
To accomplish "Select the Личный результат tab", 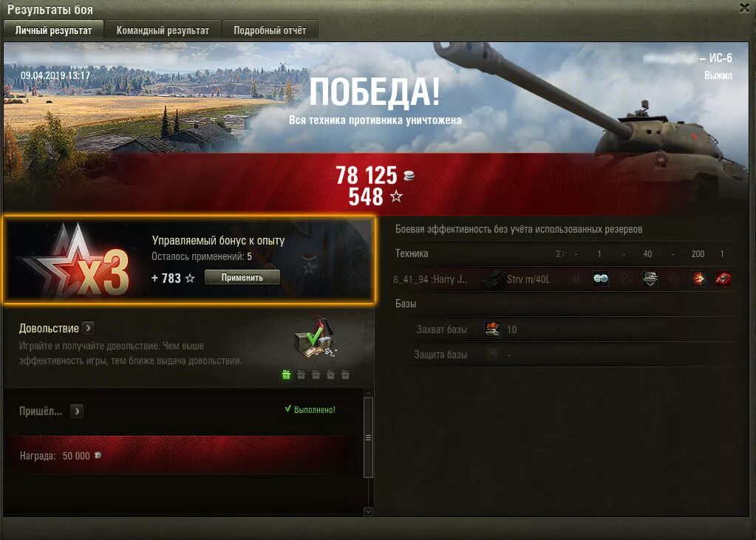I will [53, 30].
